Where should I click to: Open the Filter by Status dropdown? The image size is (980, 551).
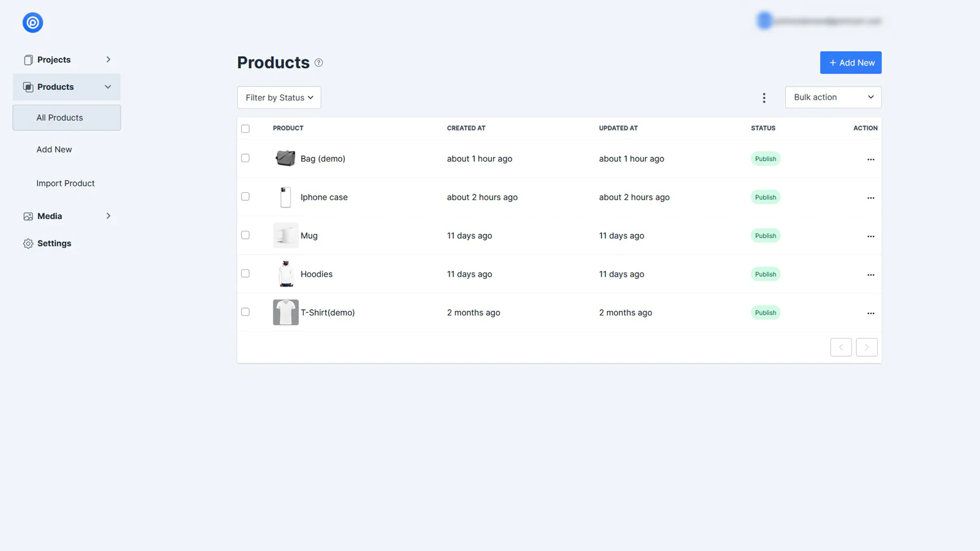(279, 97)
